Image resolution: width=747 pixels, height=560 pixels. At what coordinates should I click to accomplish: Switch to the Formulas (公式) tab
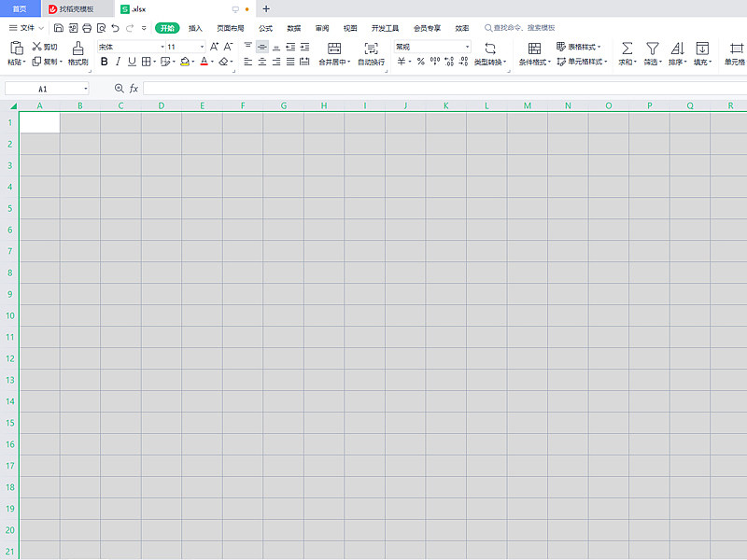point(266,28)
